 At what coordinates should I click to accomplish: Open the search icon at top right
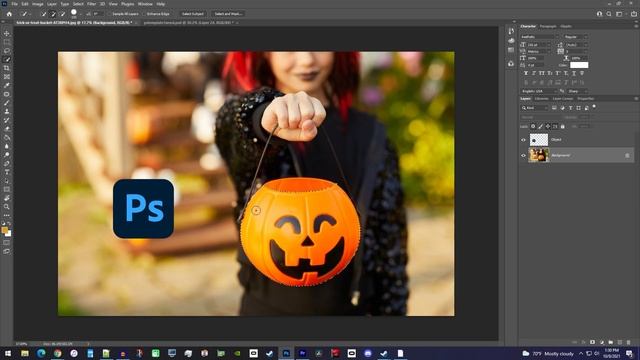(609, 13)
